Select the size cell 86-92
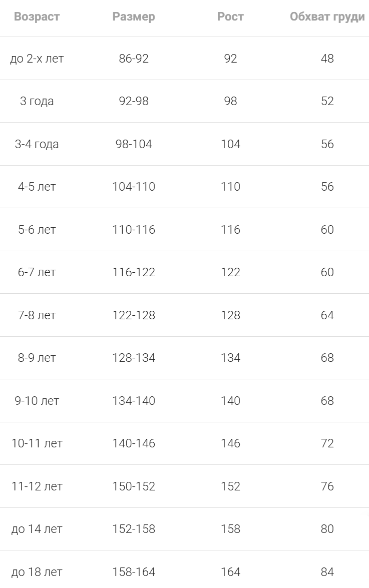This screenshot has height=588, width=369. [134, 59]
